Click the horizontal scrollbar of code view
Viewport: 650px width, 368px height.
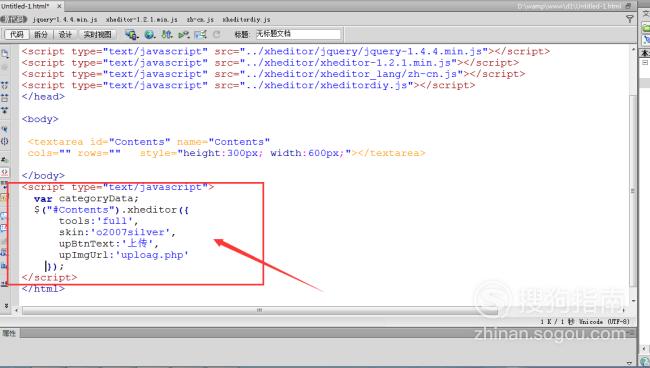click(x=259, y=310)
